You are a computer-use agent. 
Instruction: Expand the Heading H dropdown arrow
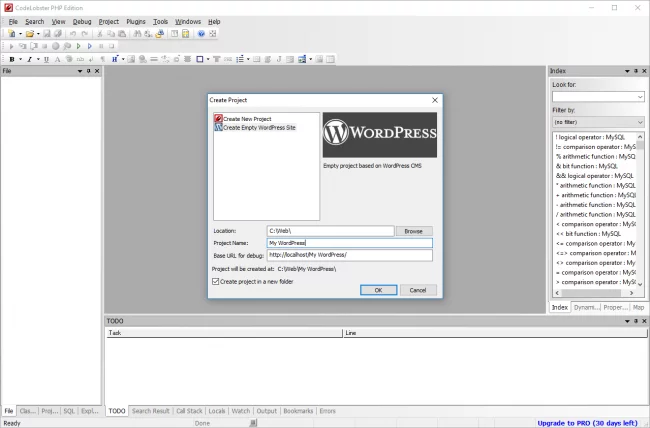coord(123,59)
